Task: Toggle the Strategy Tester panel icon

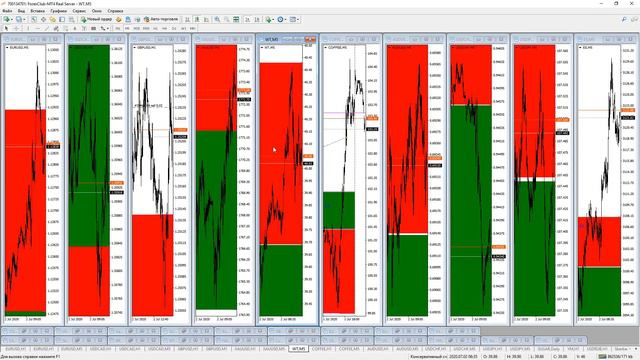Action: 71,19
